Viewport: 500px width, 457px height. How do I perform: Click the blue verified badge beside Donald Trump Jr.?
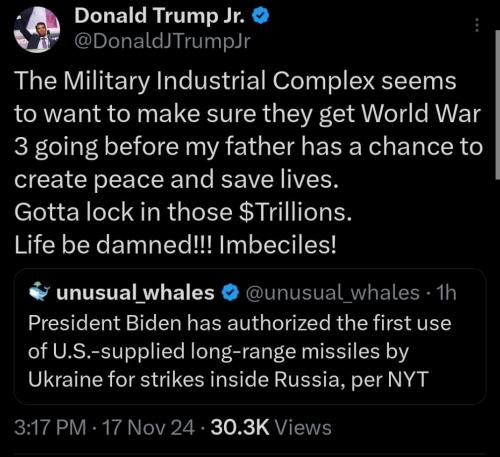pyautogui.click(x=260, y=16)
